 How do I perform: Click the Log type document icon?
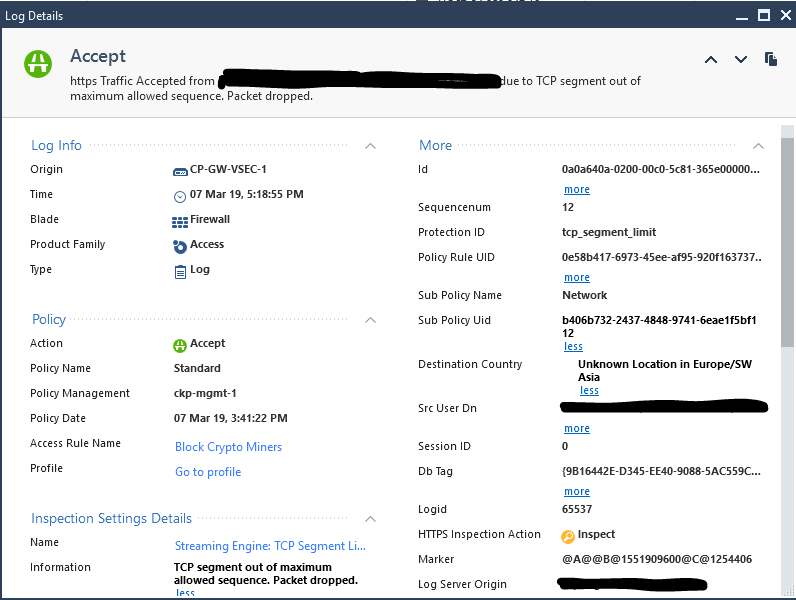point(180,272)
